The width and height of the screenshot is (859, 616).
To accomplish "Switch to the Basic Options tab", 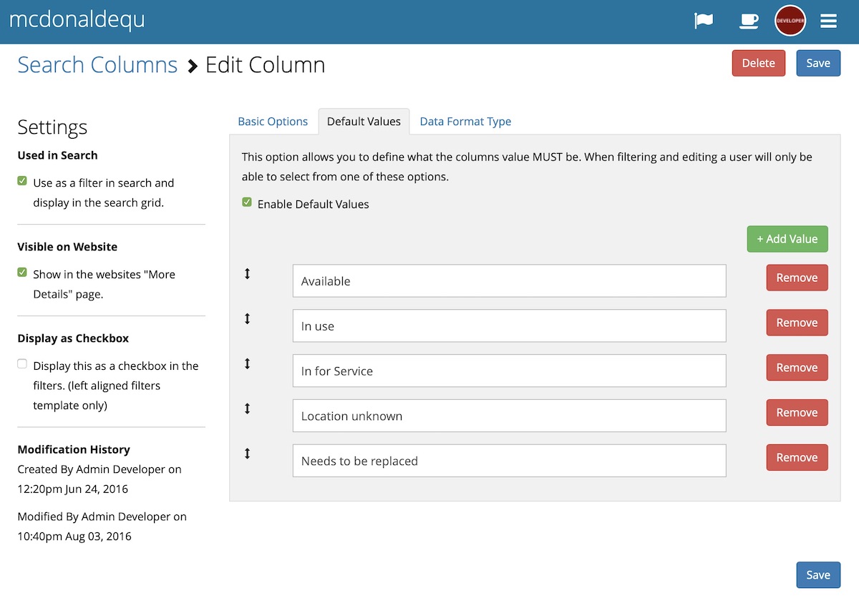I will pos(273,122).
